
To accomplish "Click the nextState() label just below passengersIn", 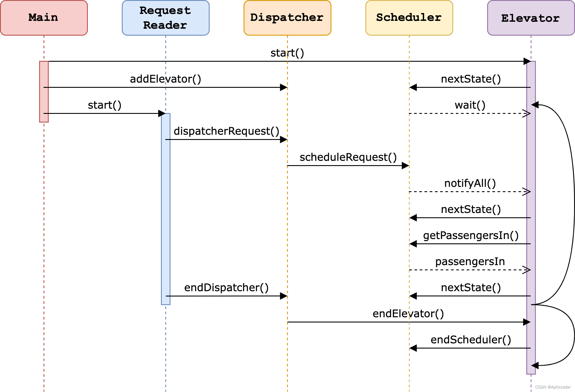I will point(471,288).
